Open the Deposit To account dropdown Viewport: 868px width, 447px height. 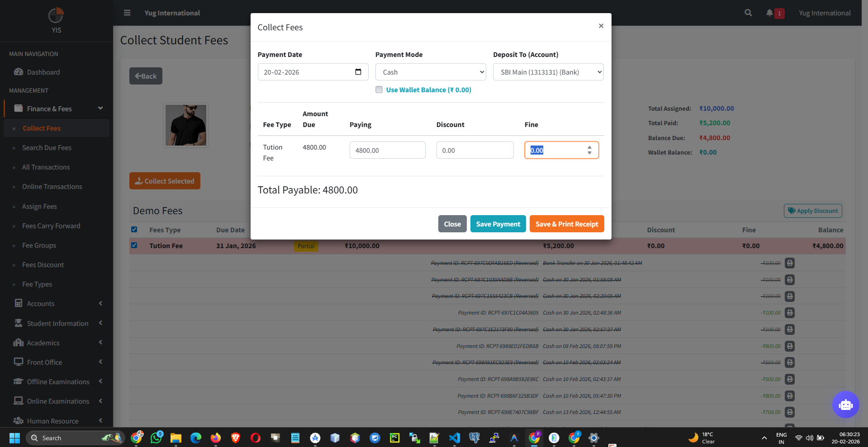click(548, 72)
